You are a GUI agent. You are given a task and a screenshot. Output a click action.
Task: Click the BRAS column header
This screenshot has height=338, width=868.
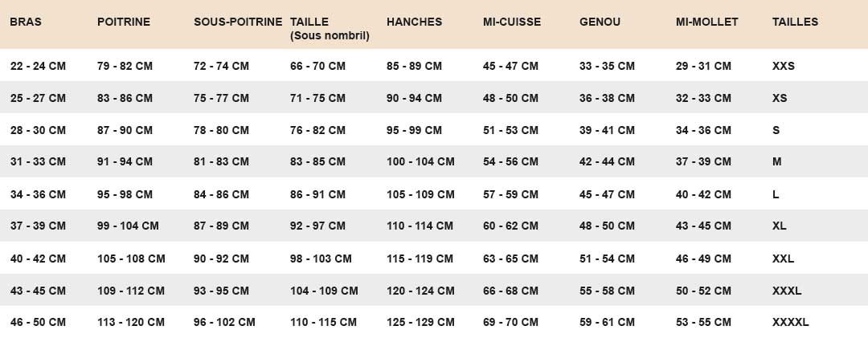tap(25, 22)
